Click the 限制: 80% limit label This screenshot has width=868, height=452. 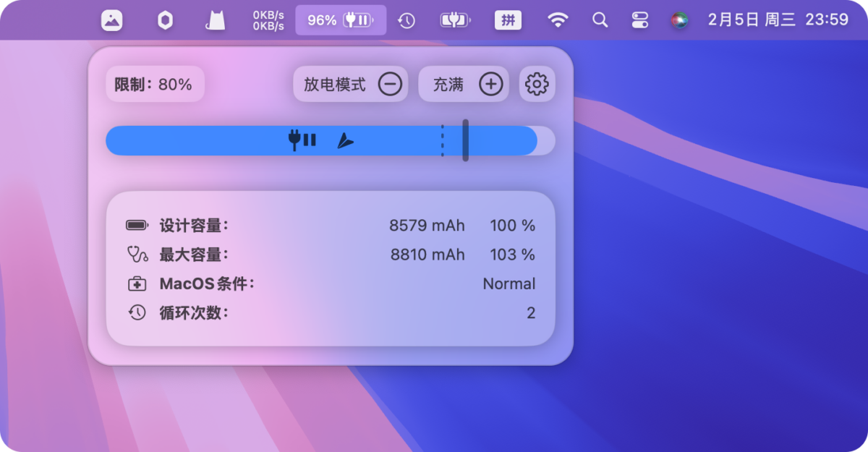[x=154, y=85]
